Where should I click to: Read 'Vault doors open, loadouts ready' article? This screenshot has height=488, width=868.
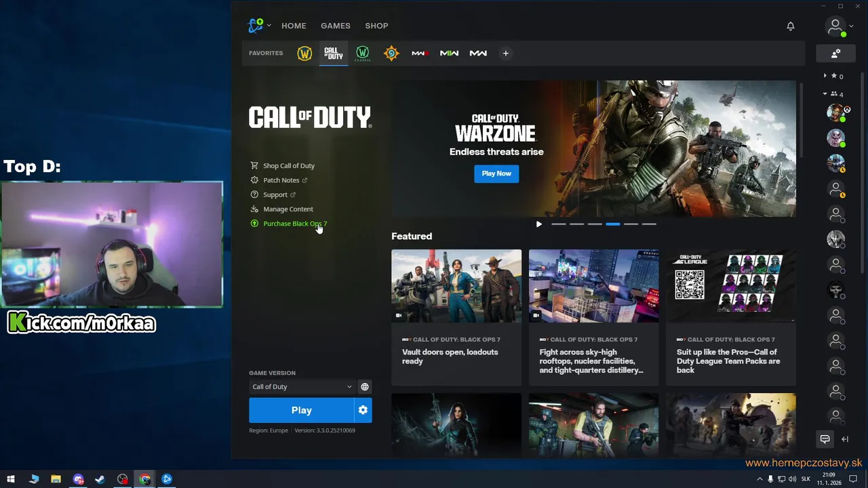pyautogui.click(x=450, y=357)
